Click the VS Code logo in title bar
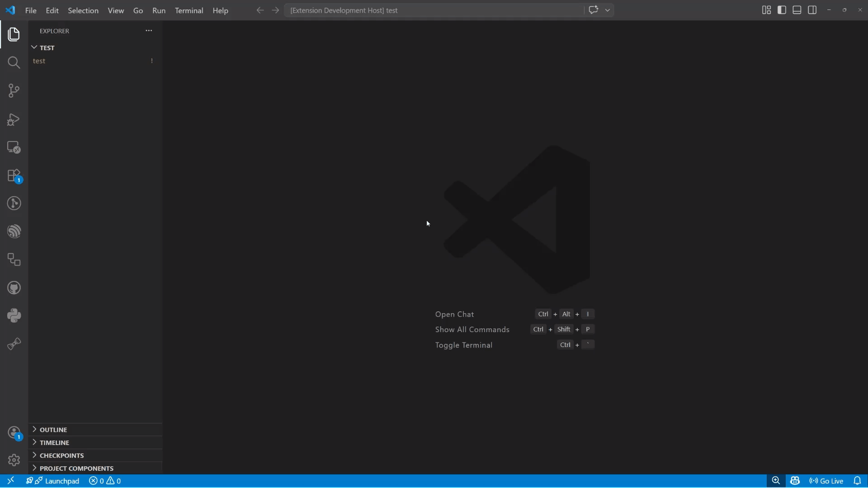The height and width of the screenshot is (488, 868). (x=10, y=10)
